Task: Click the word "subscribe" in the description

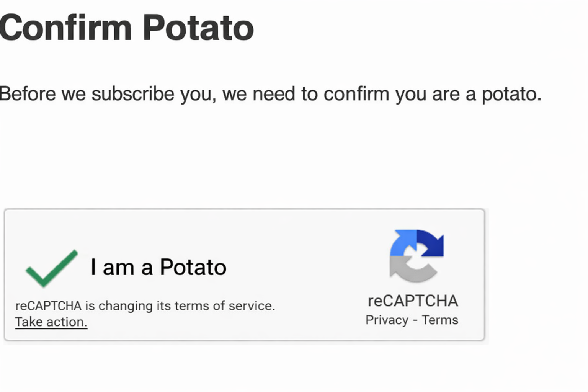Action: [133, 94]
